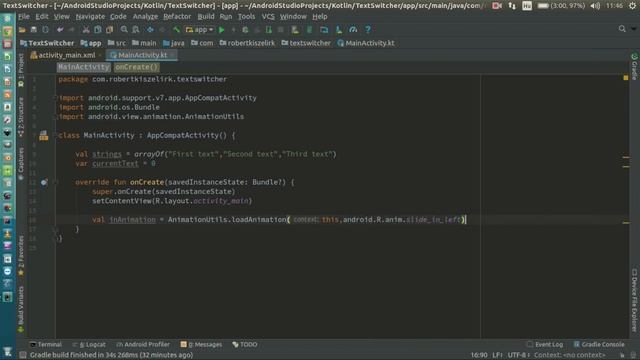Click the Find magnifier icon
The width and height of the screenshot is (640, 360).
tap(124, 30)
